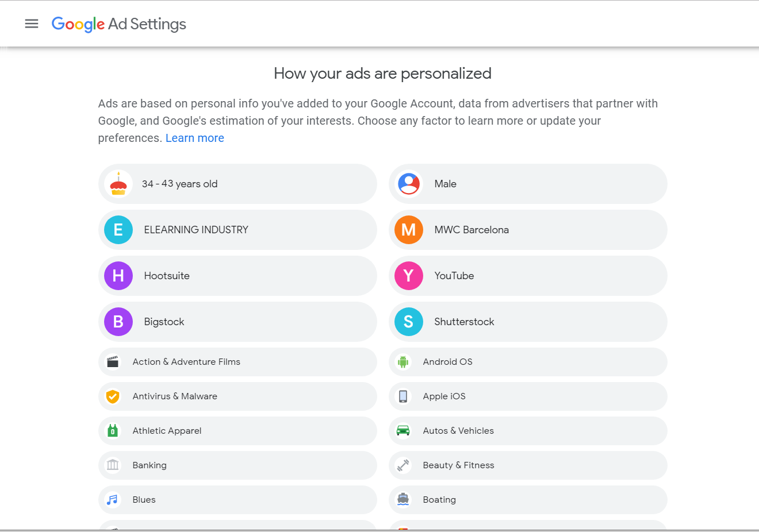Select the ELEARNING INDUSTRY advertiser factor

(237, 230)
